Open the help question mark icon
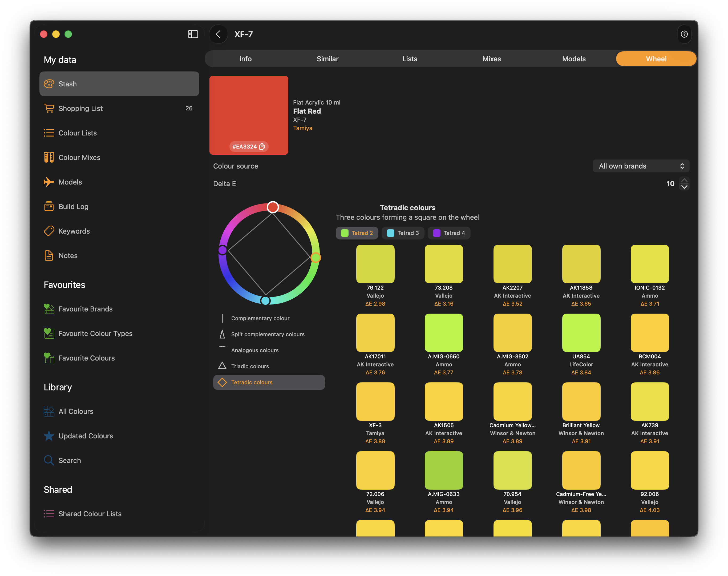Image resolution: width=728 pixels, height=576 pixels. [x=684, y=34]
